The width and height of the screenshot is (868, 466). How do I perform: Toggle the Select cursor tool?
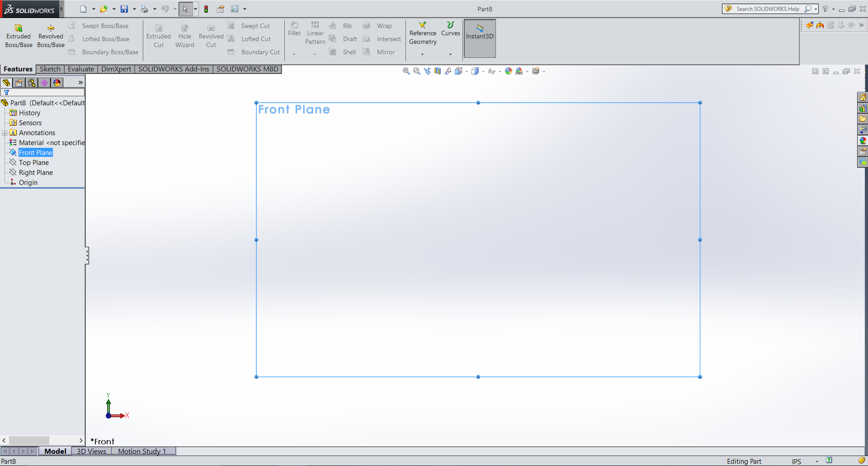click(185, 9)
